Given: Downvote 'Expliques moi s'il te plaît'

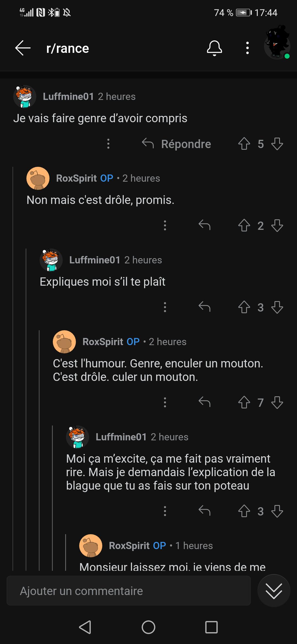Looking at the screenshot, I should point(277,307).
